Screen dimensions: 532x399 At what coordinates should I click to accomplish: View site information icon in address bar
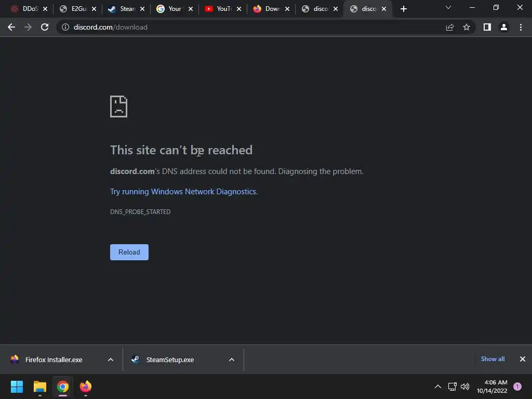coord(65,27)
